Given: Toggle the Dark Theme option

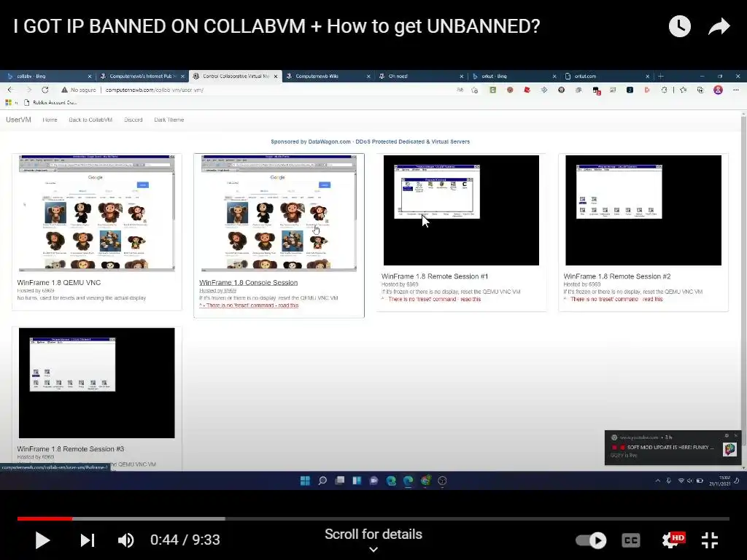Looking at the screenshot, I should point(169,120).
